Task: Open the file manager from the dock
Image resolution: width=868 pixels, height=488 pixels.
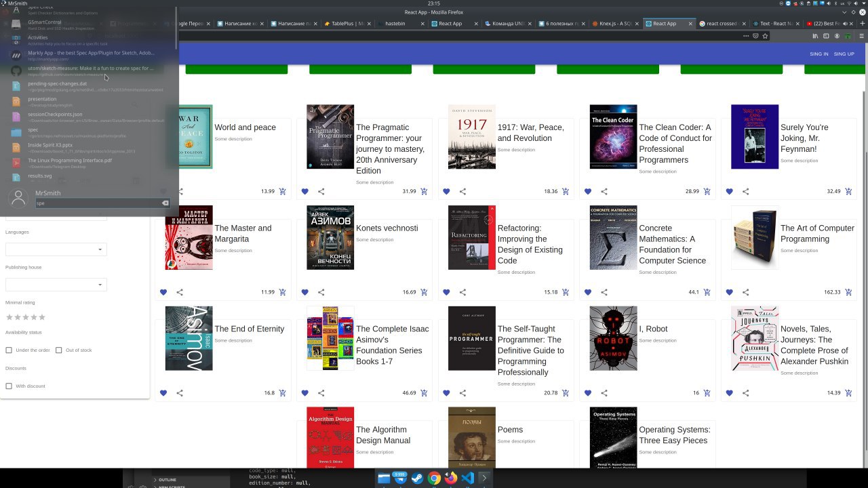Action: coord(384,478)
